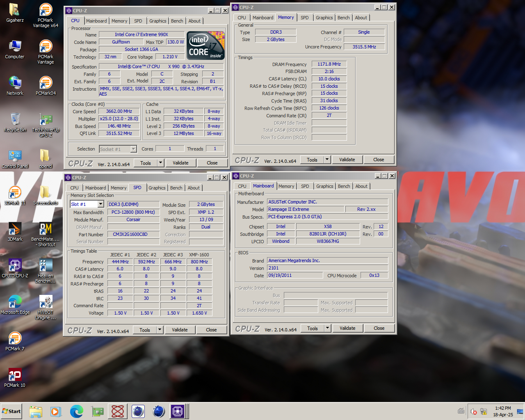Click the red BenchMate taskbar icon
This screenshot has width=525, height=420.
118,411
